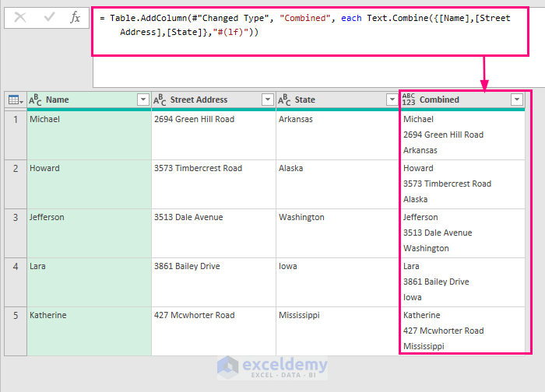
Task: Click the ABC type icon of Name column
Action: [35, 100]
